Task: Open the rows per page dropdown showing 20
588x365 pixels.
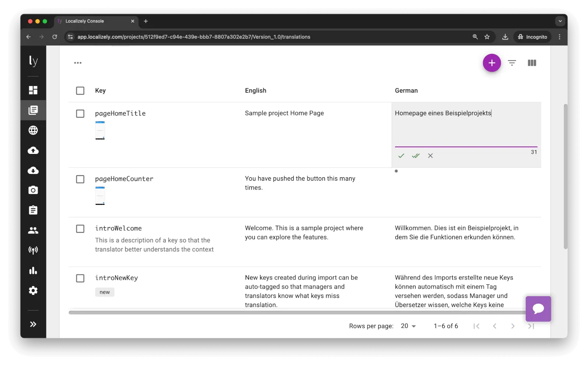Action: click(408, 326)
